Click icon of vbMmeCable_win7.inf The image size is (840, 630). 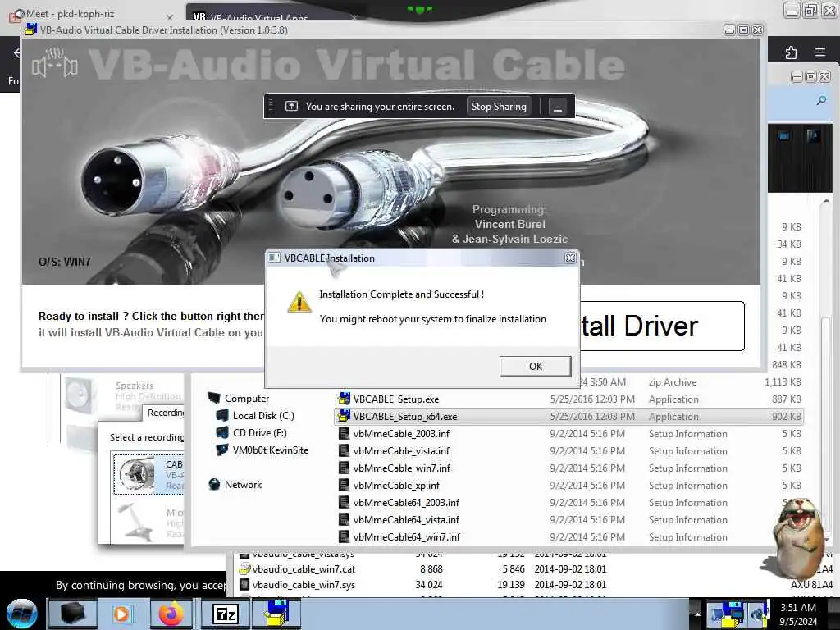344,468
